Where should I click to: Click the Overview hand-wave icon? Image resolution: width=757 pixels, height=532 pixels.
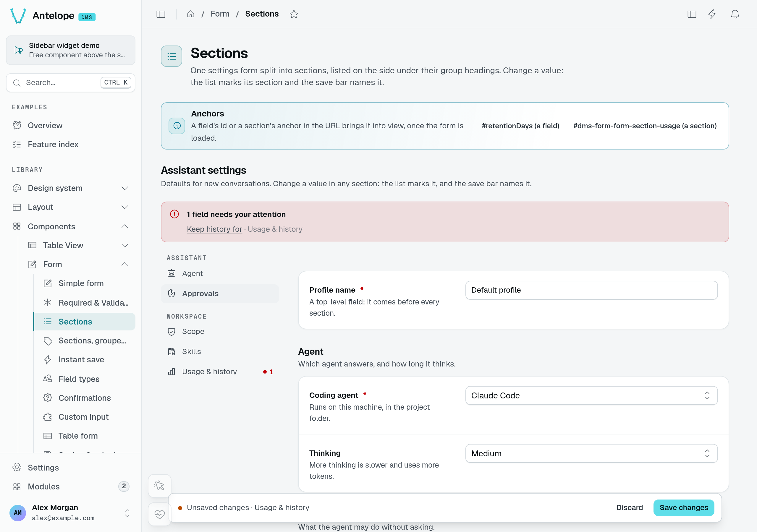17,125
